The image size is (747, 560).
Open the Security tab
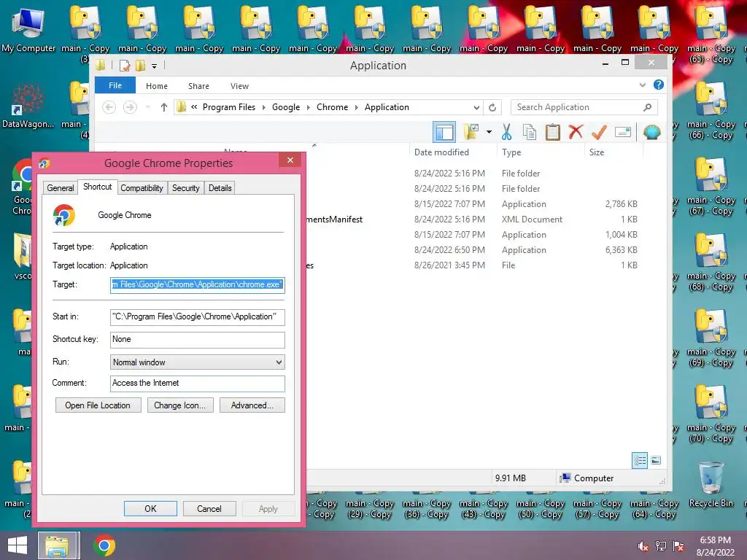click(x=186, y=187)
